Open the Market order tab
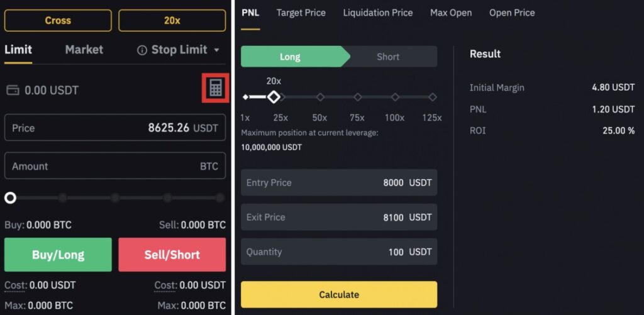This screenshot has width=644, height=315. 84,50
